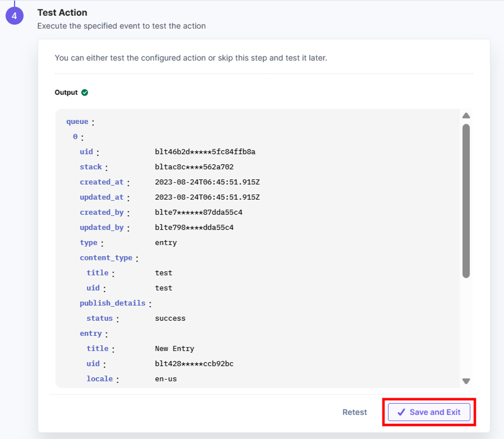Image resolution: width=504 pixels, height=439 pixels.
Task: Click the publish_details key
Action: (113, 303)
